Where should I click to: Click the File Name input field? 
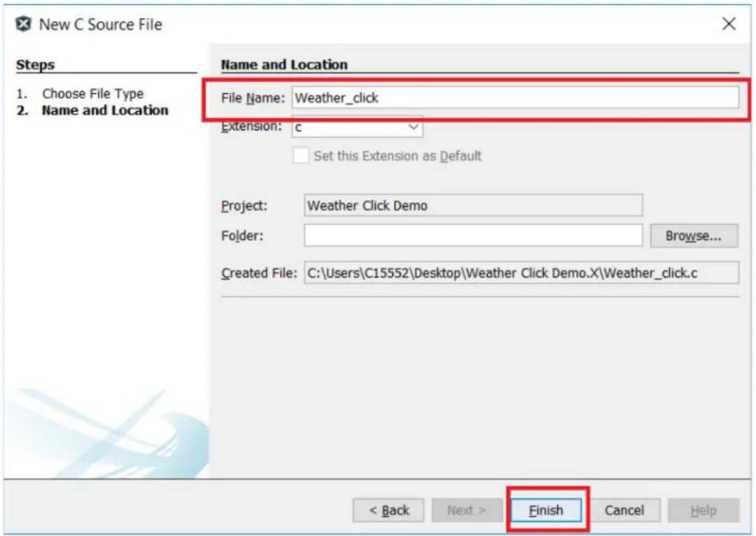515,98
